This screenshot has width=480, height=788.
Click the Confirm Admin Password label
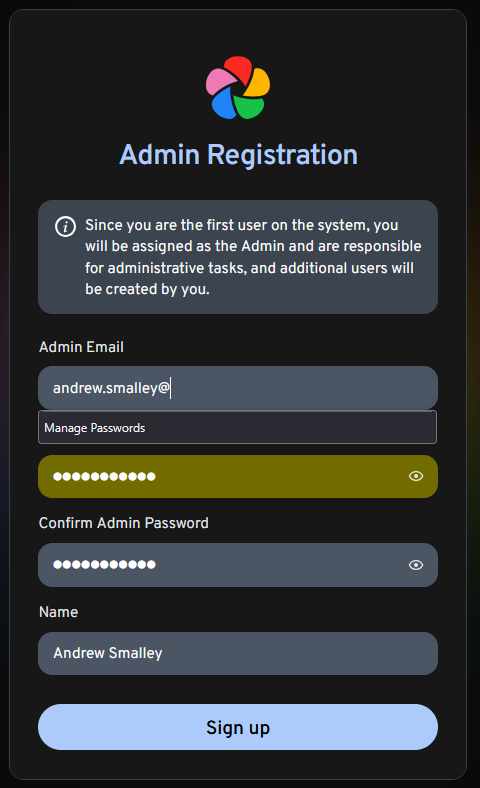click(x=124, y=523)
